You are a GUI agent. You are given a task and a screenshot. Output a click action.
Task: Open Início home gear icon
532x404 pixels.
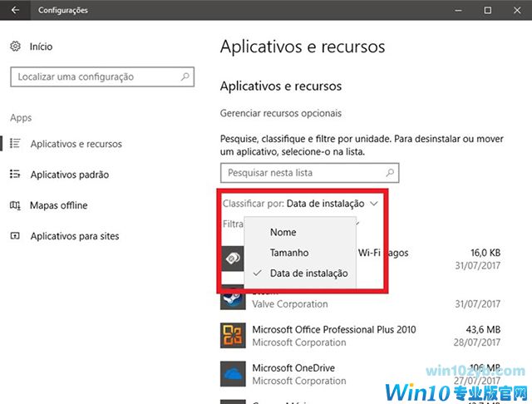[15, 46]
